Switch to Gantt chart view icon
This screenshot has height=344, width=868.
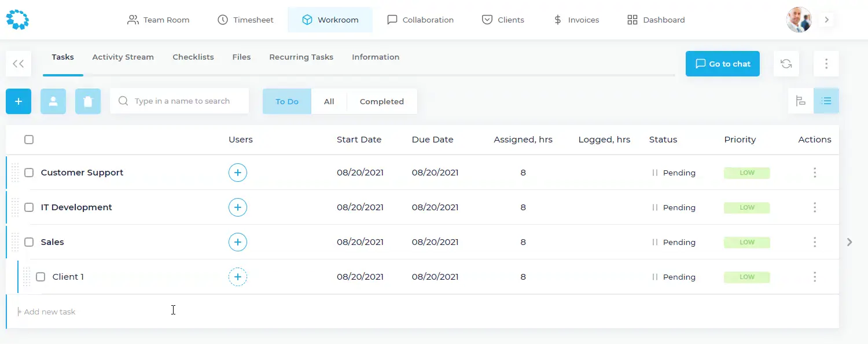tap(801, 101)
